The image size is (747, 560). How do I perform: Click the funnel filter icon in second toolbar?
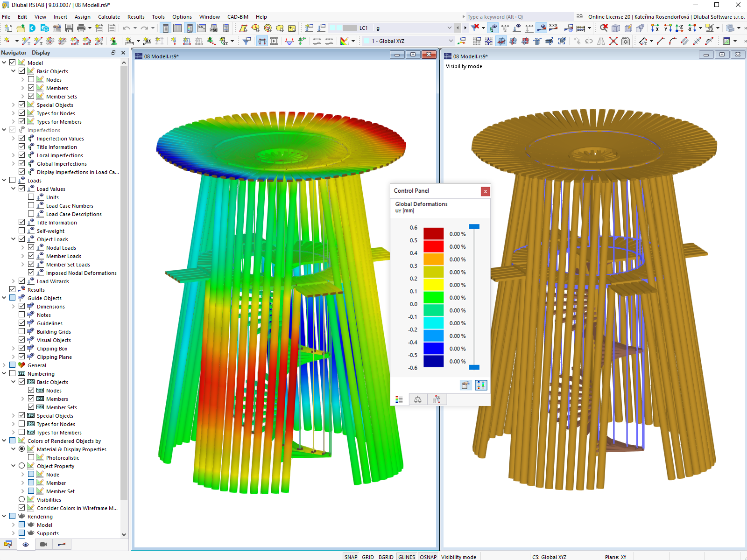point(247,41)
